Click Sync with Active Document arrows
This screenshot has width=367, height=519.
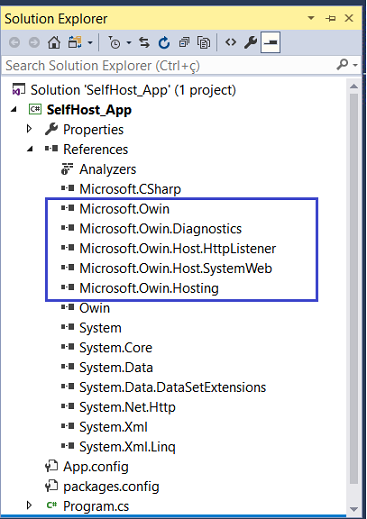[144, 43]
